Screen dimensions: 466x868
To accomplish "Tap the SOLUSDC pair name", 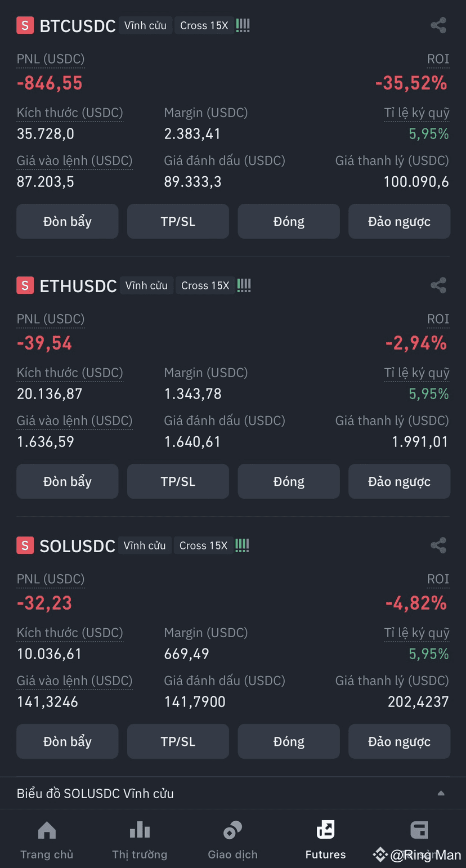I will point(77,546).
